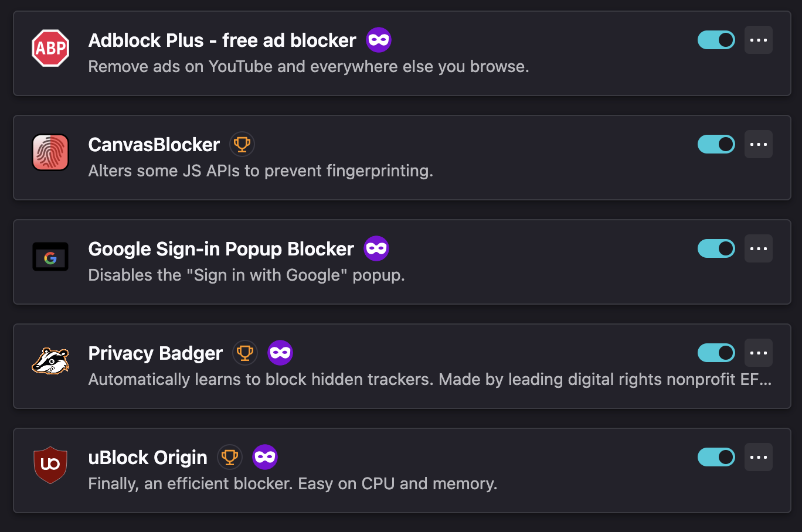
Task: Open more options for Google Sign-in Popup Blocker
Action: click(x=759, y=248)
